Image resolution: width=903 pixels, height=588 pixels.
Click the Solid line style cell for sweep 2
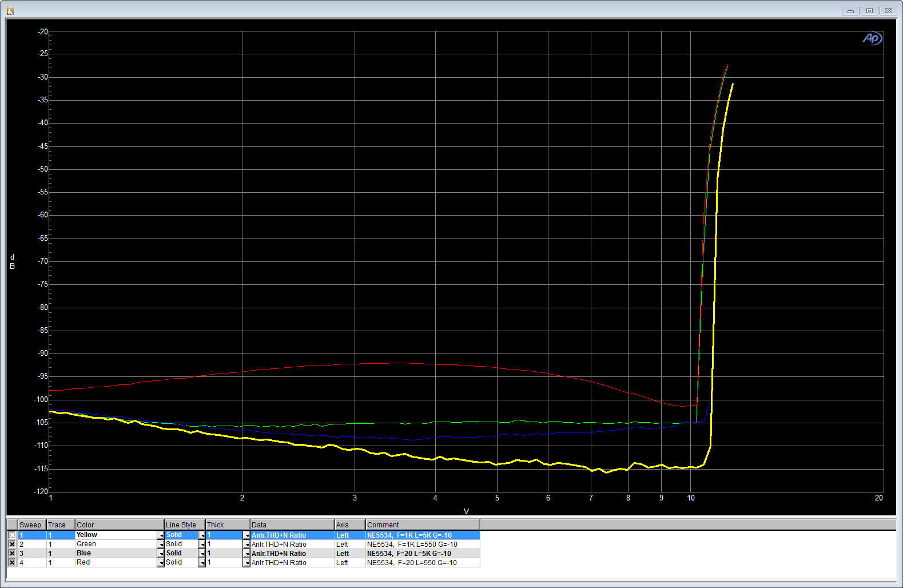point(181,545)
